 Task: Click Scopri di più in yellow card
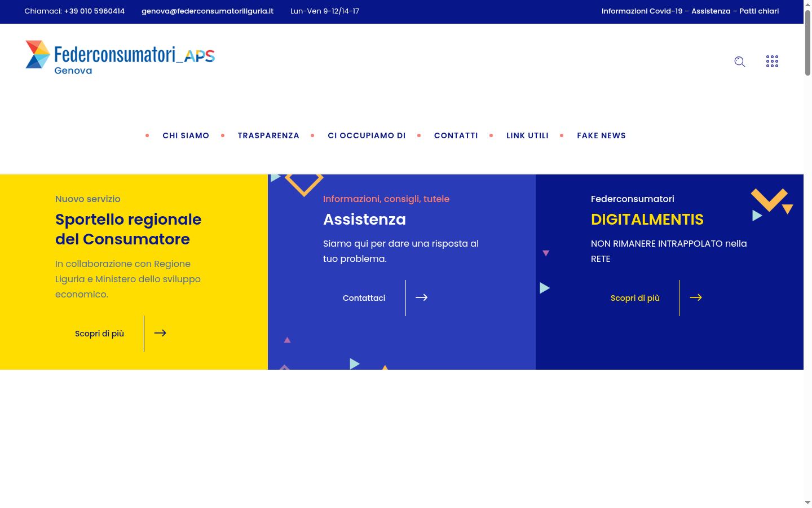point(99,334)
